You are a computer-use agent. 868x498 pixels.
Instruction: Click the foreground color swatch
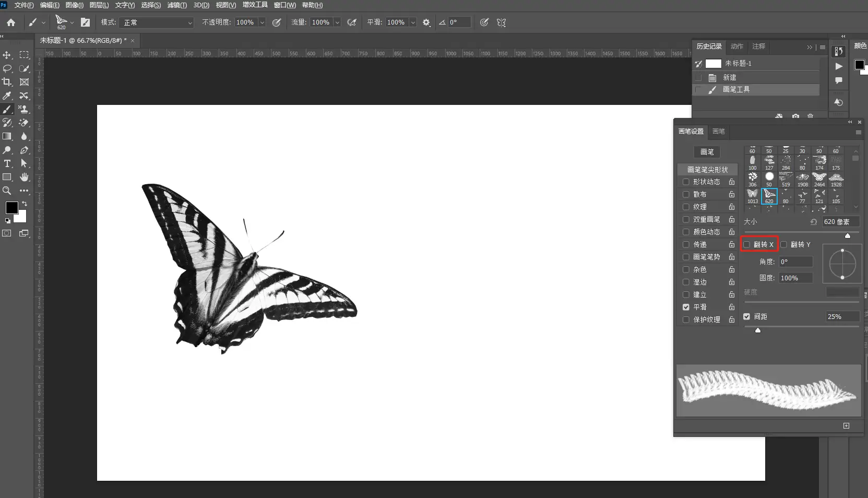pyautogui.click(x=11, y=207)
